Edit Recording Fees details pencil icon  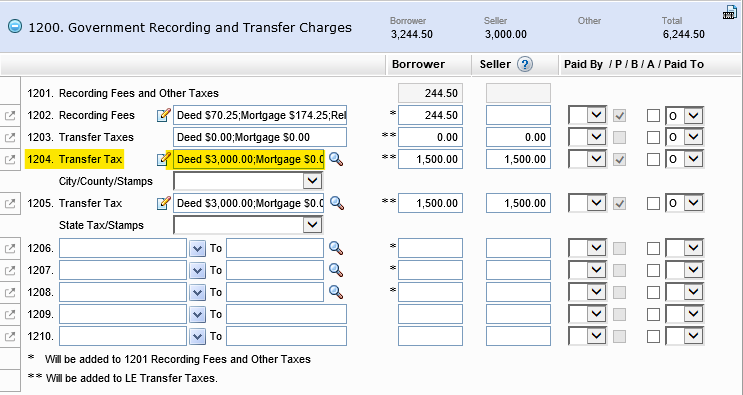[x=163, y=115]
